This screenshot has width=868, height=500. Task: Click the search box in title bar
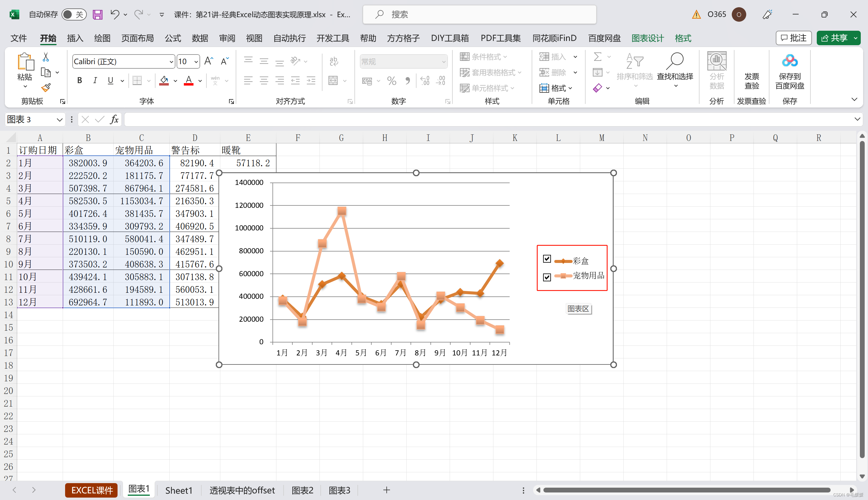479,14
